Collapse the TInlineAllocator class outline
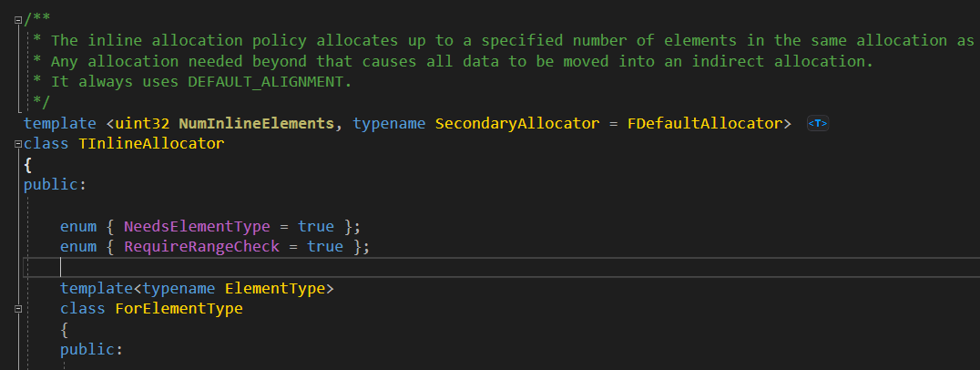 point(17,144)
